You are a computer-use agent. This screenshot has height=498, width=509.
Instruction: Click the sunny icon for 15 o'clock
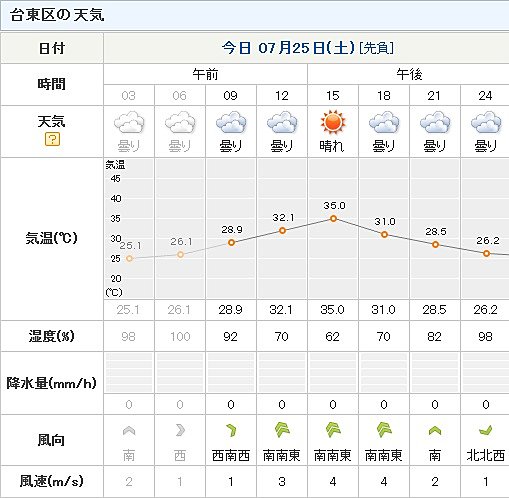point(333,122)
